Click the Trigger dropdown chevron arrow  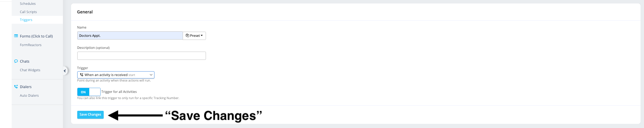pyautogui.click(x=151, y=75)
